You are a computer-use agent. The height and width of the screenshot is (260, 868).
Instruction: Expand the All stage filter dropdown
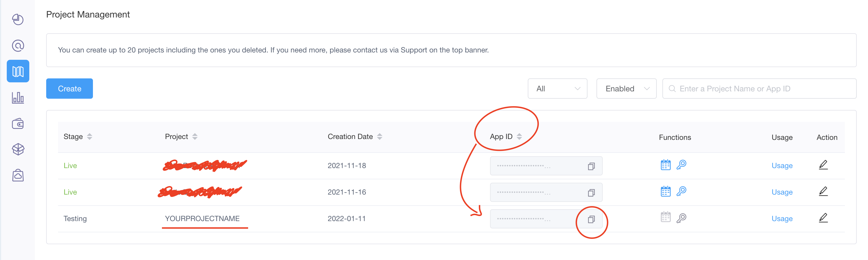(x=557, y=89)
